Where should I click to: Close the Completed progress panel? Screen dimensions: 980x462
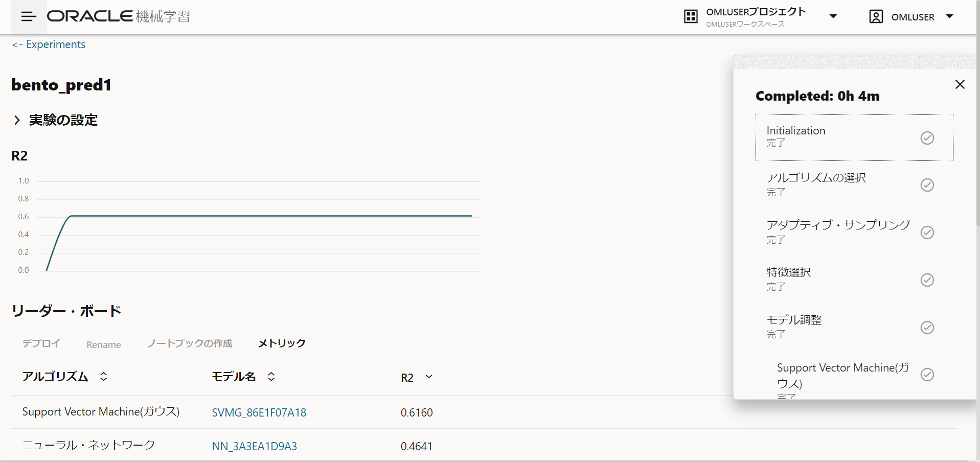pyautogui.click(x=960, y=84)
